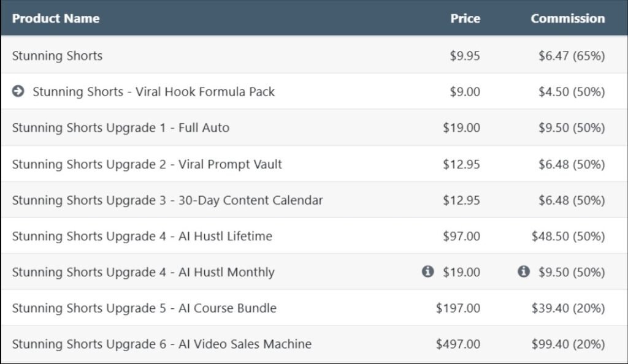628x364 pixels.
Task: Select the Stunning Shorts product row
Action: [57, 56]
